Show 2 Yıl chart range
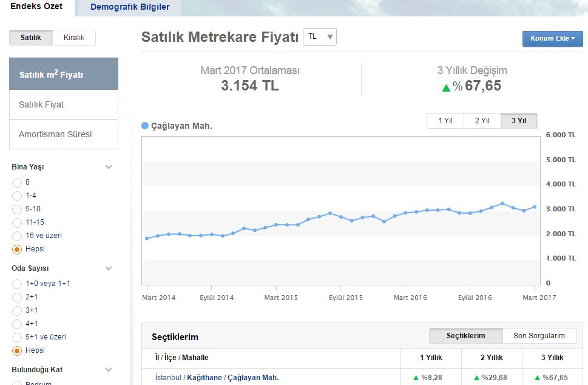The height and width of the screenshot is (385, 588). 482,121
